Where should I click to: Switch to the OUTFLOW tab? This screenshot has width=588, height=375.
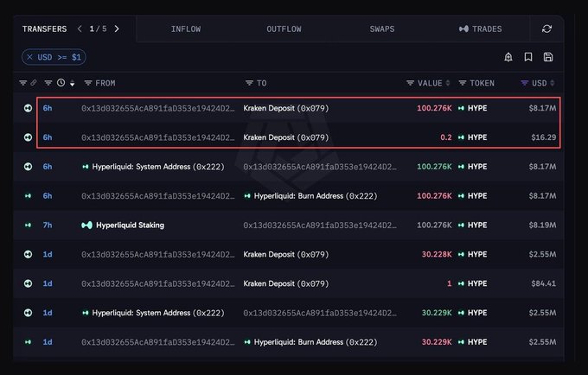(284, 29)
